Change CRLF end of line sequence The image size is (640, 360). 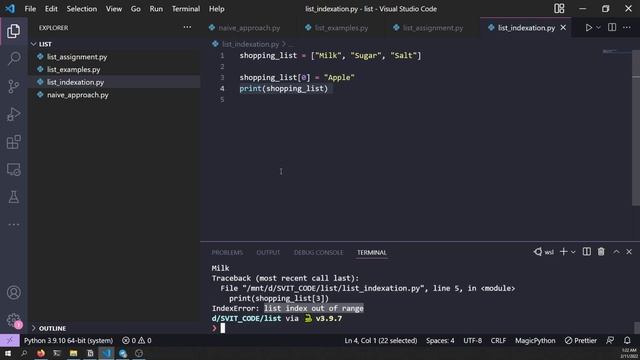(498, 340)
